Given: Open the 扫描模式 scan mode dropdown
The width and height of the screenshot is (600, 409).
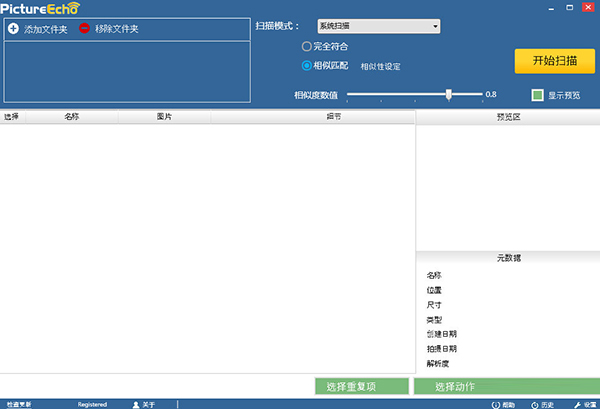Looking at the screenshot, I should (x=379, y=26).
